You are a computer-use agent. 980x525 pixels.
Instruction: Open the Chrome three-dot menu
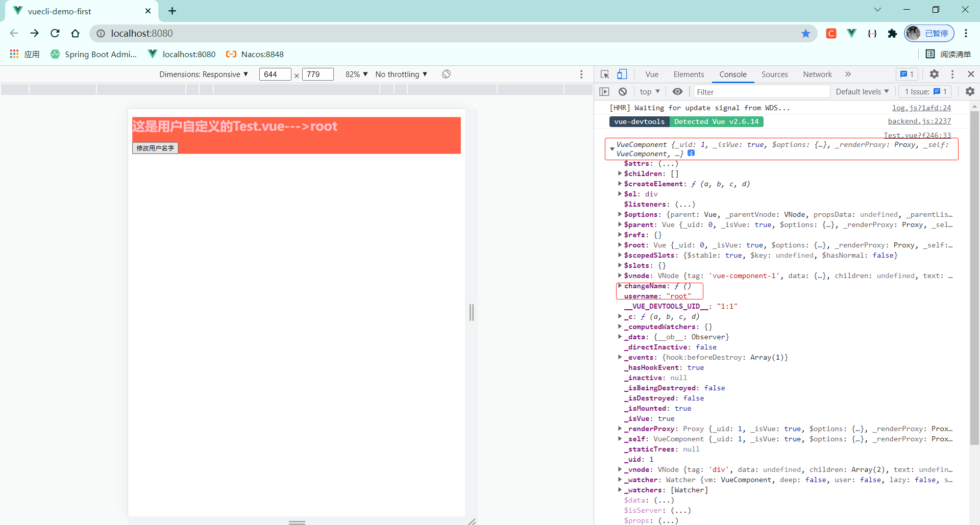966,33
